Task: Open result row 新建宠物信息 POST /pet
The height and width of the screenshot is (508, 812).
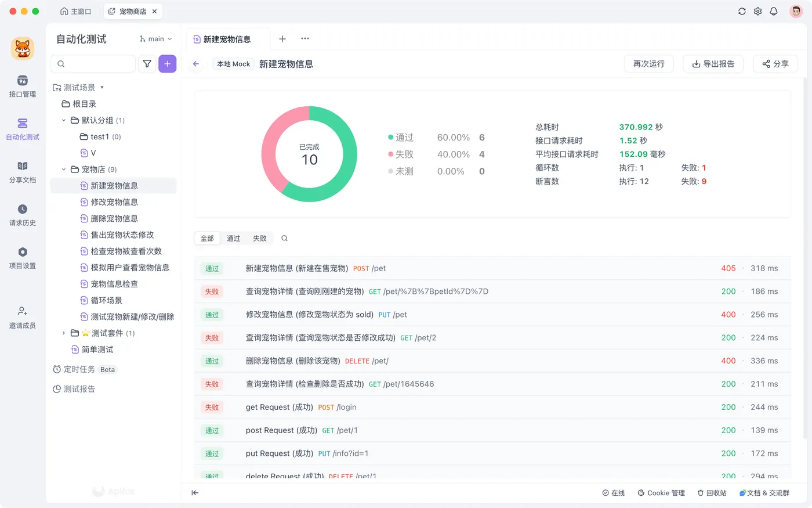Action: click(x=492, y=268)
